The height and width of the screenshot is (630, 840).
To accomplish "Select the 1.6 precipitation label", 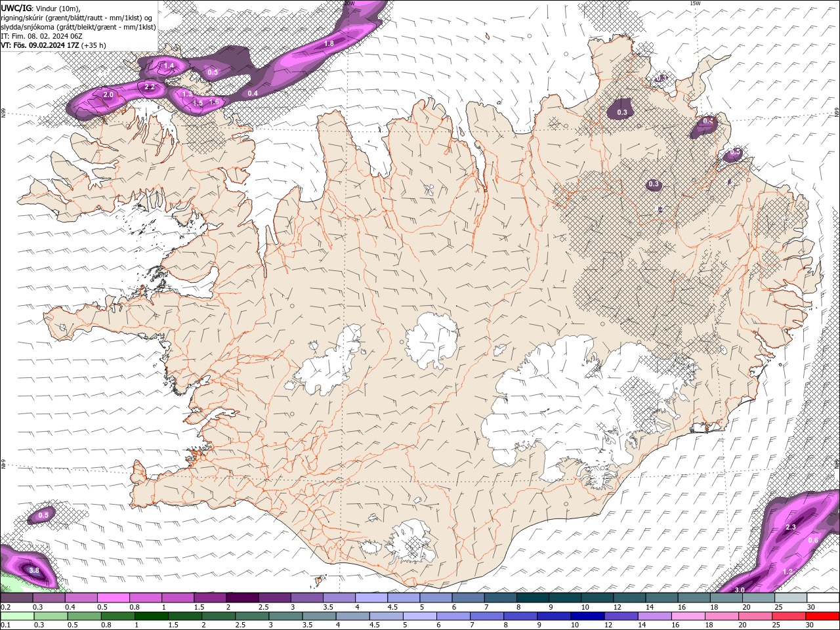I will (214, 102).
